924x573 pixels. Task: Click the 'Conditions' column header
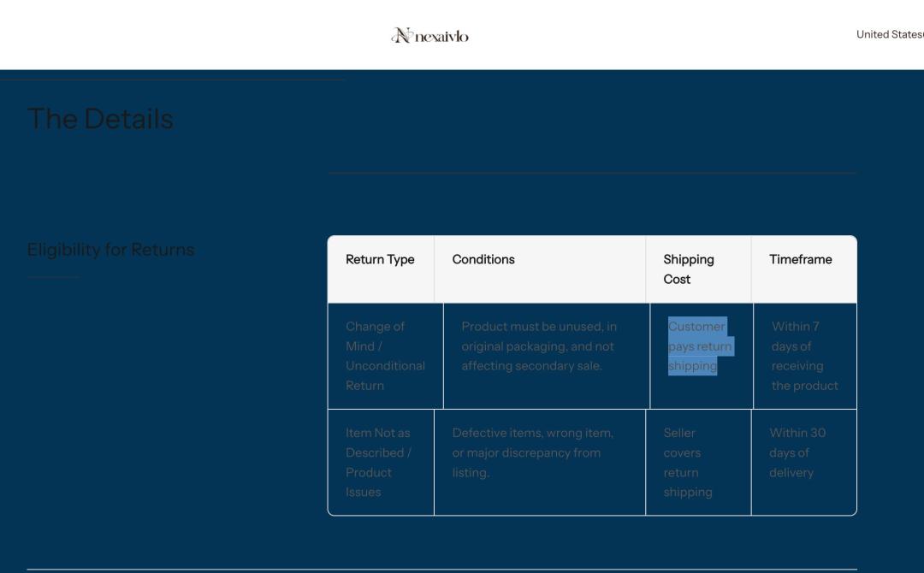[x=540, y=269]
